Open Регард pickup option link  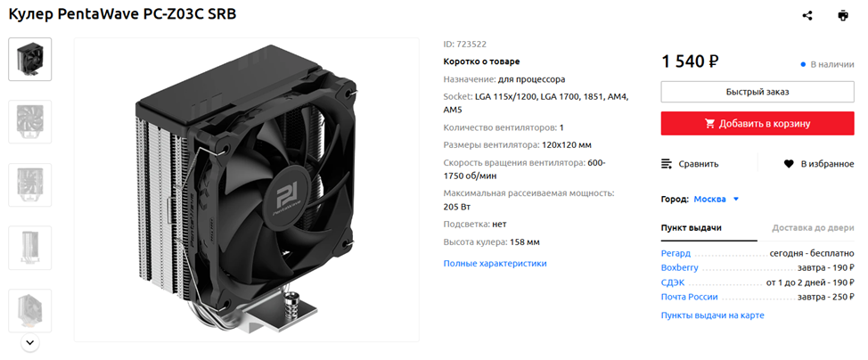pos(676,254)
